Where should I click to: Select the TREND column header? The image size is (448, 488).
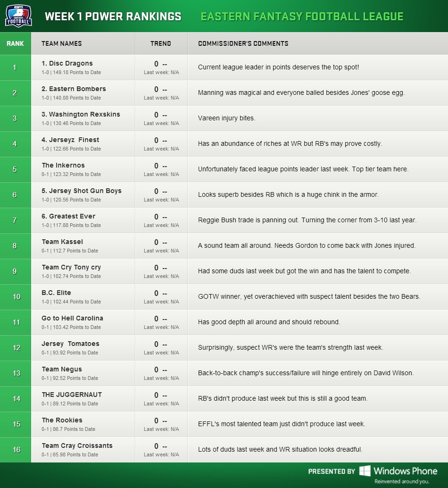point(161,43)
